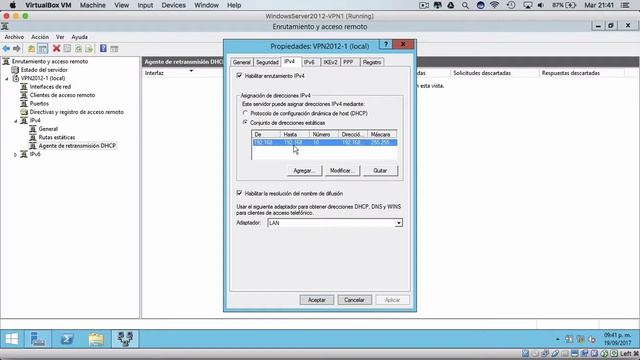The width and height of the screenshot is (640, 360).
Task: Click the Máscara column header
Action: tap(382, 134)
